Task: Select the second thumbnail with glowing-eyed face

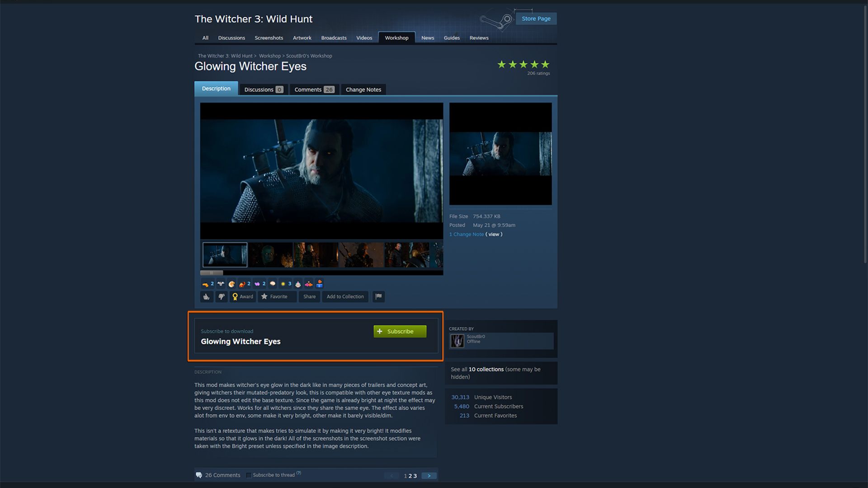Action: tap(271, 255)
